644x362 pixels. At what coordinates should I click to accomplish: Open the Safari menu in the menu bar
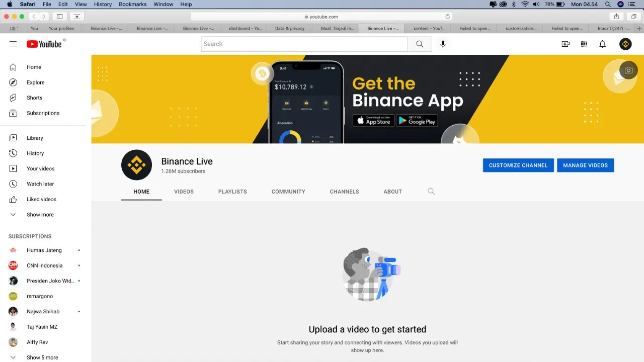pyautogui.click(x=28, y=4)
